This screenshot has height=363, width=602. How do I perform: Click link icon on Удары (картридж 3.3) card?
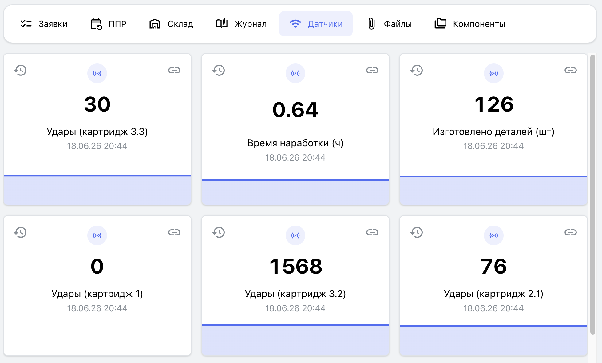point(174,70)
